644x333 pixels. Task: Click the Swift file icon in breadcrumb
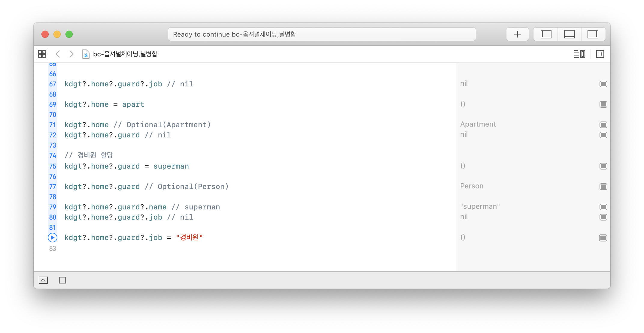point(86,54)
